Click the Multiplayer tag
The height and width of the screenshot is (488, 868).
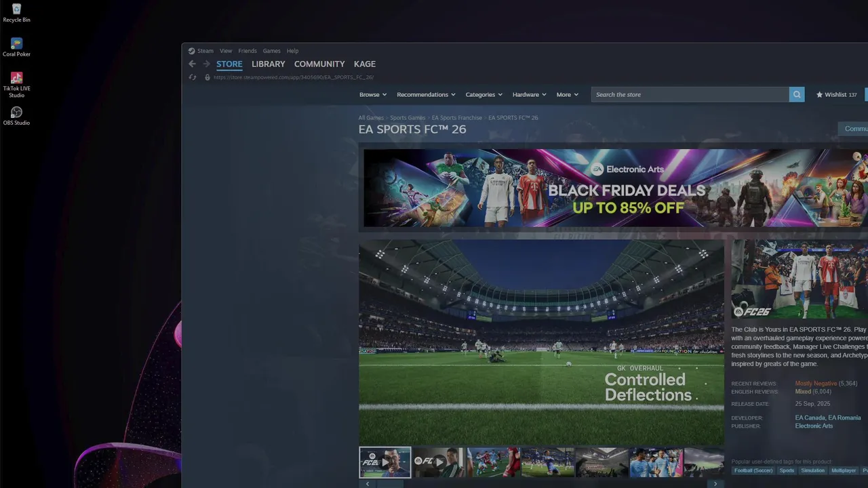(x=844, y=470)
